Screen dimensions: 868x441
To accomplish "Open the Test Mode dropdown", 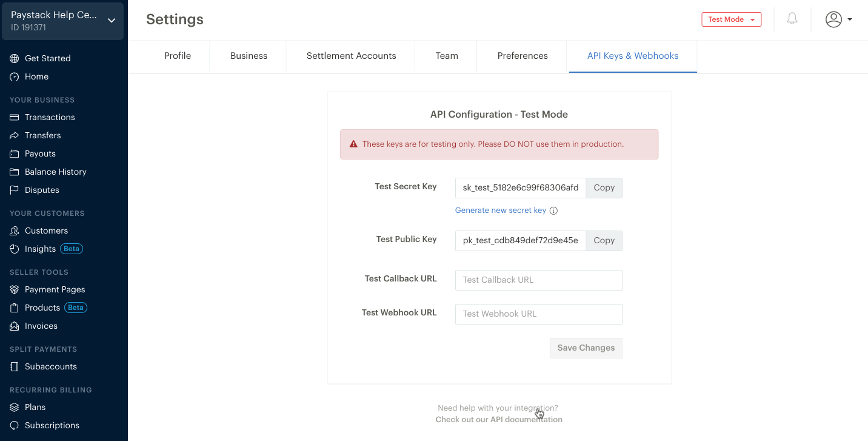I will pyautogui.click(x=732, y=19).
